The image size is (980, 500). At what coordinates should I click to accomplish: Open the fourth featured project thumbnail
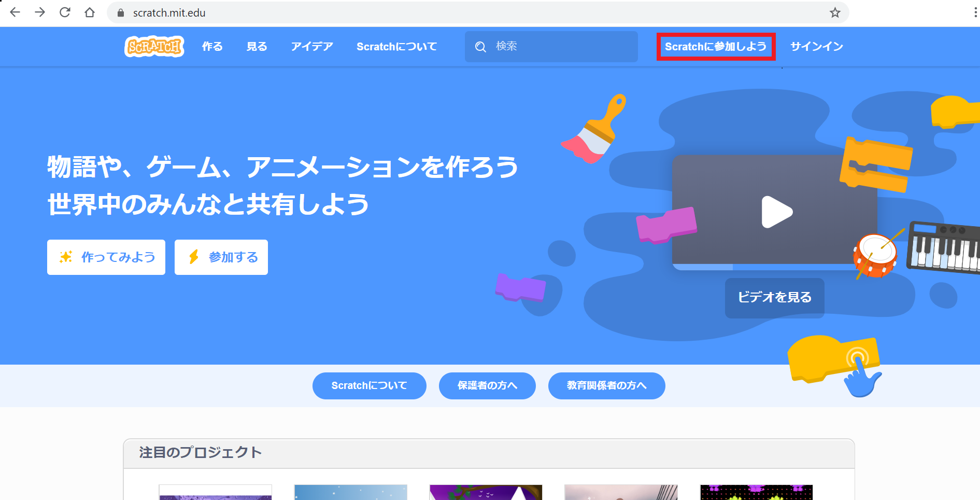coord(621,493)
